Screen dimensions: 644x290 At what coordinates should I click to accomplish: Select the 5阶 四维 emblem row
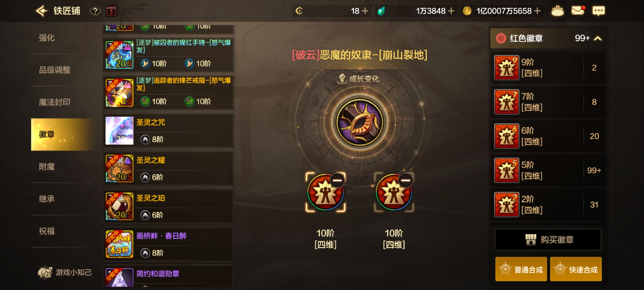548,170
